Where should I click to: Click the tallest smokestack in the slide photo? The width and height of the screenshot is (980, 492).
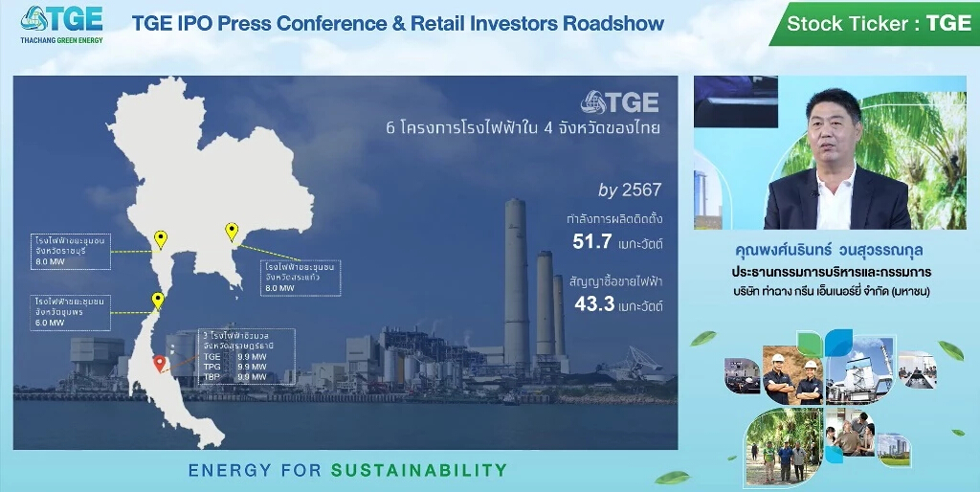[517, 282]
